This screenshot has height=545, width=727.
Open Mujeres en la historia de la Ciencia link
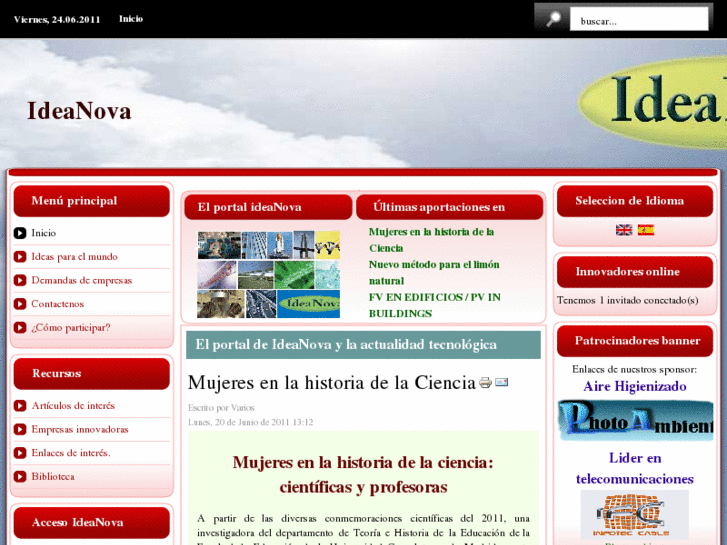(x=431, y=240)
